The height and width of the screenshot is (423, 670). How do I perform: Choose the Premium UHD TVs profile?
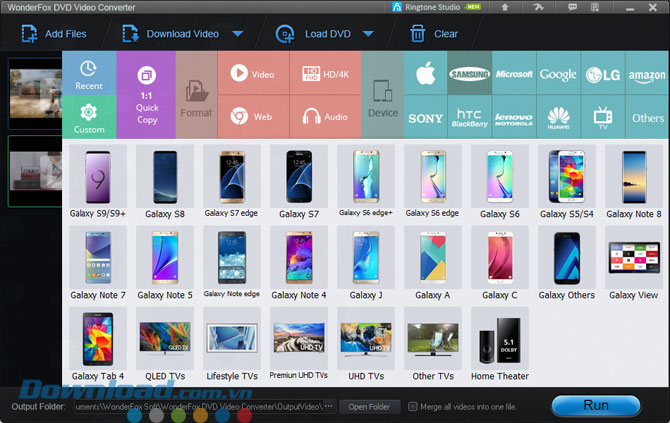[299, 344]
